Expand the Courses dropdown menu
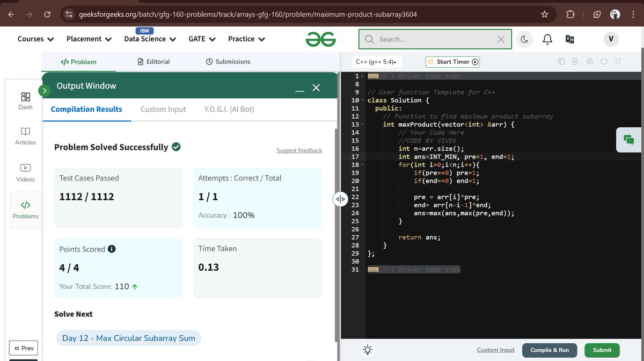Viewport: 644px width, 361px height. [36, 39]
